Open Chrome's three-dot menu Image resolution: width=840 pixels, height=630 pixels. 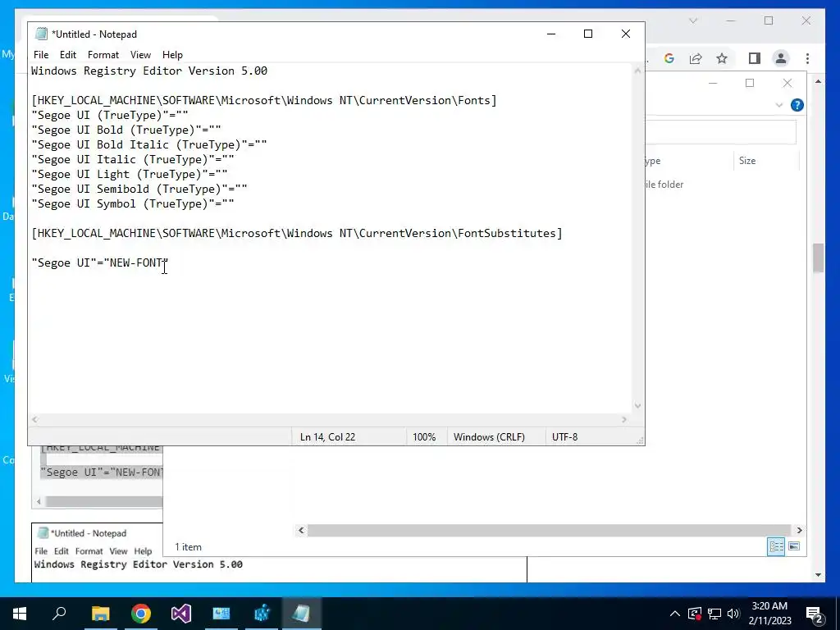(807, 58)
